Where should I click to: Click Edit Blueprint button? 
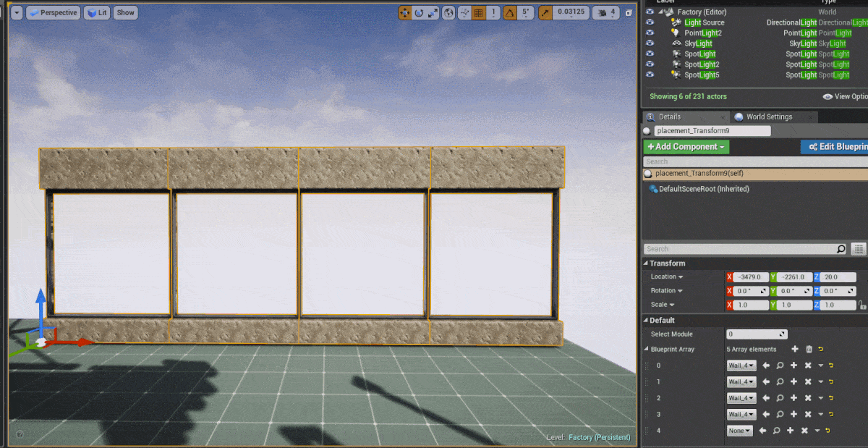click(x=835, y=147)
